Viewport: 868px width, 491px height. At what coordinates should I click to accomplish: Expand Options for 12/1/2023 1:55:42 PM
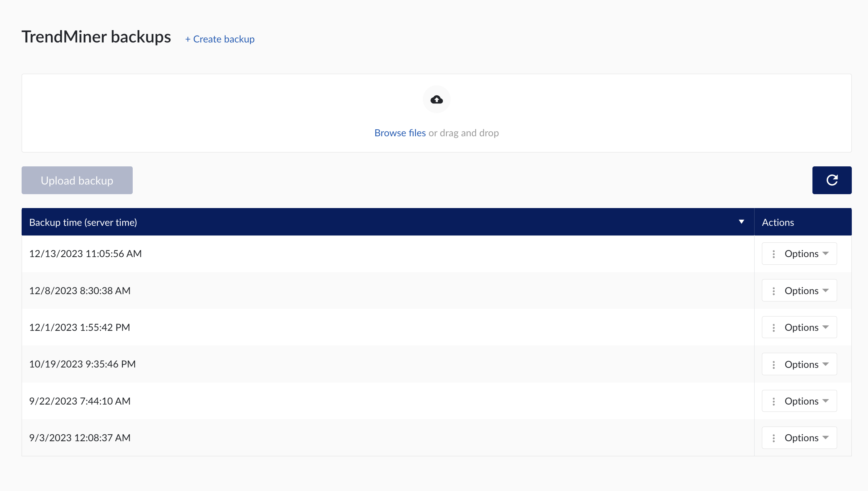click(x=799, y=327)
